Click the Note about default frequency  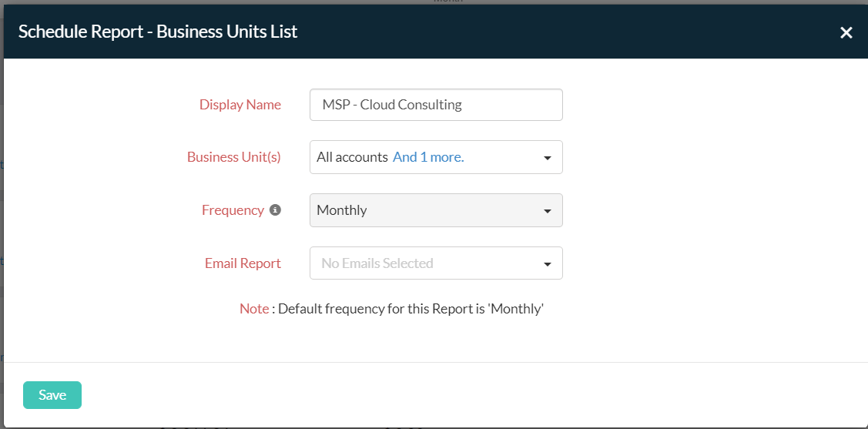[x=391, y=309]
